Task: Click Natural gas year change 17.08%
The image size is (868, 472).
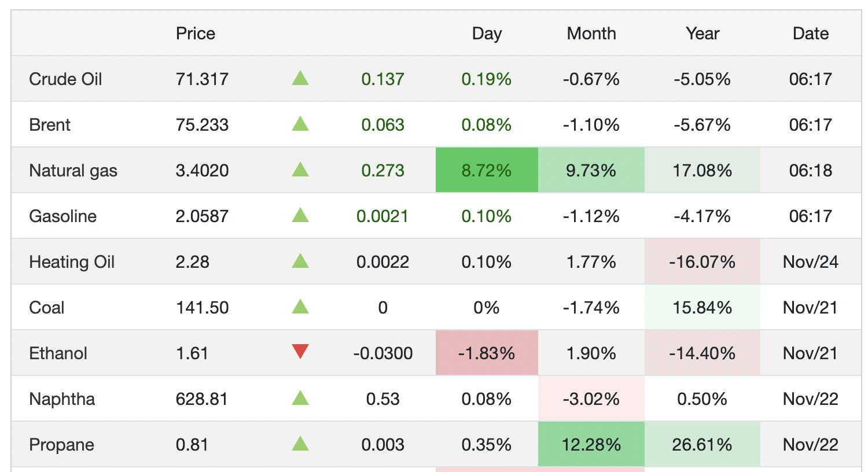Action: coord(703,171)
